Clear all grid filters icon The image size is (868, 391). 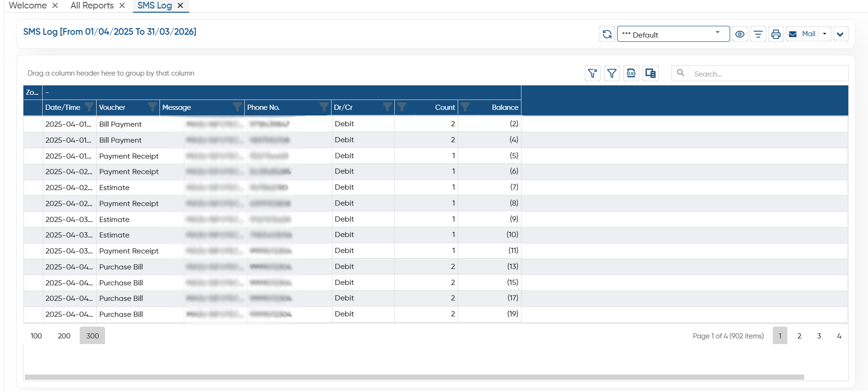click(593, 73)
